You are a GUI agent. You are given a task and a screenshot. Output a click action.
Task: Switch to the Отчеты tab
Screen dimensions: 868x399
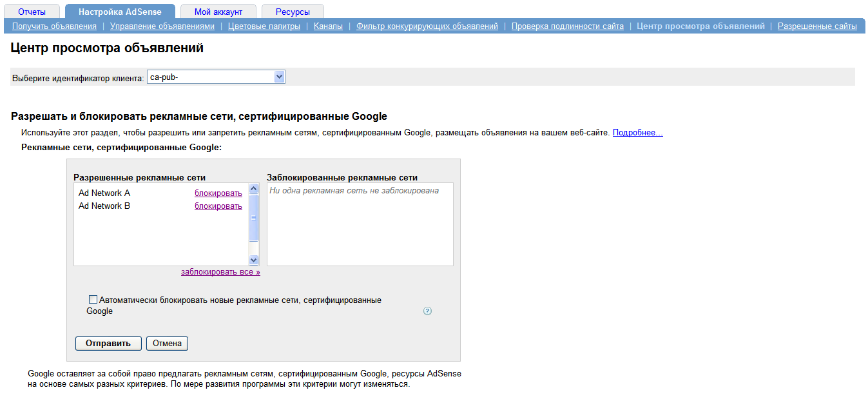[32, 12]
